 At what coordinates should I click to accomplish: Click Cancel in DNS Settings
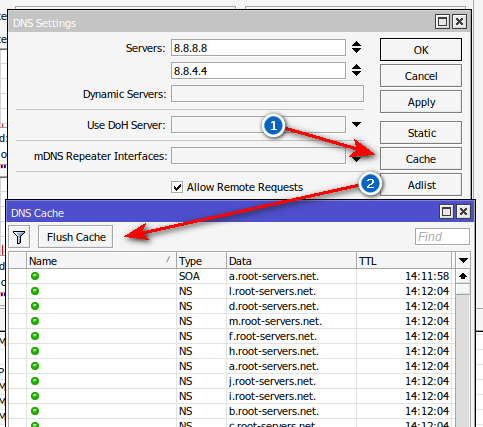pyautogui.click(x=421, y=76)
